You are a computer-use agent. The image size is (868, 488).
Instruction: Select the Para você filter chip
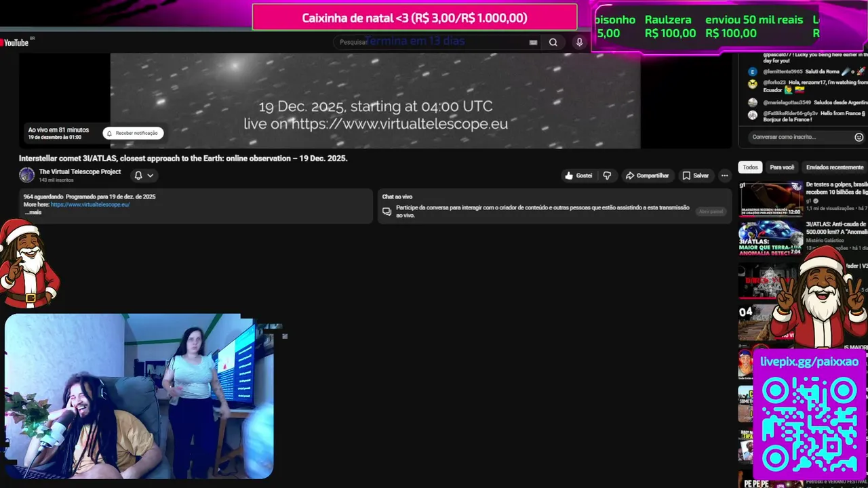click(782, 167)
